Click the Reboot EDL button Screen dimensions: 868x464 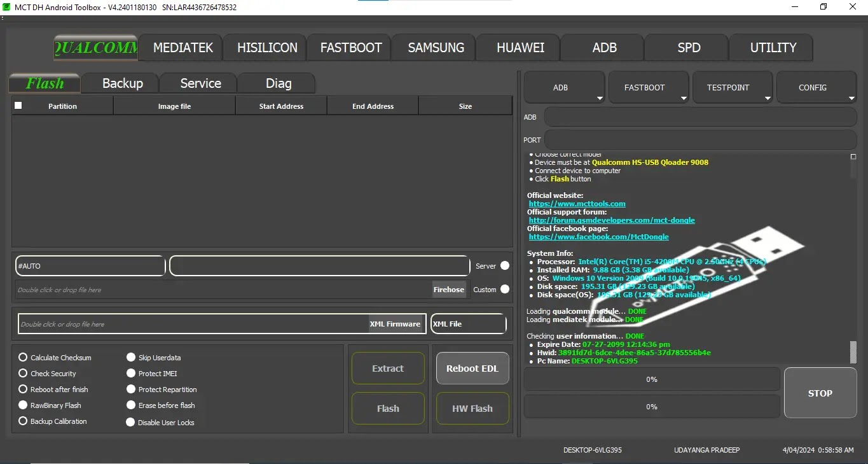tap(472, 369)
